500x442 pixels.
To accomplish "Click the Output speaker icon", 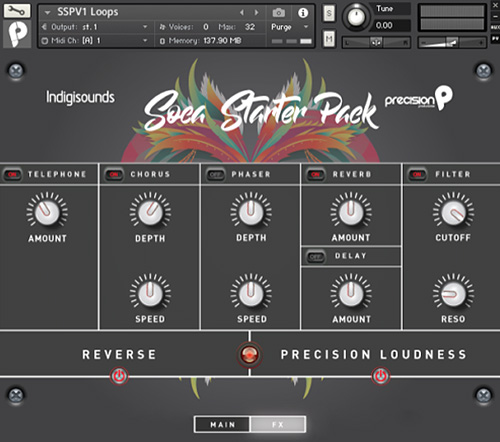I will pyautogui.click(x=44, y=27).
